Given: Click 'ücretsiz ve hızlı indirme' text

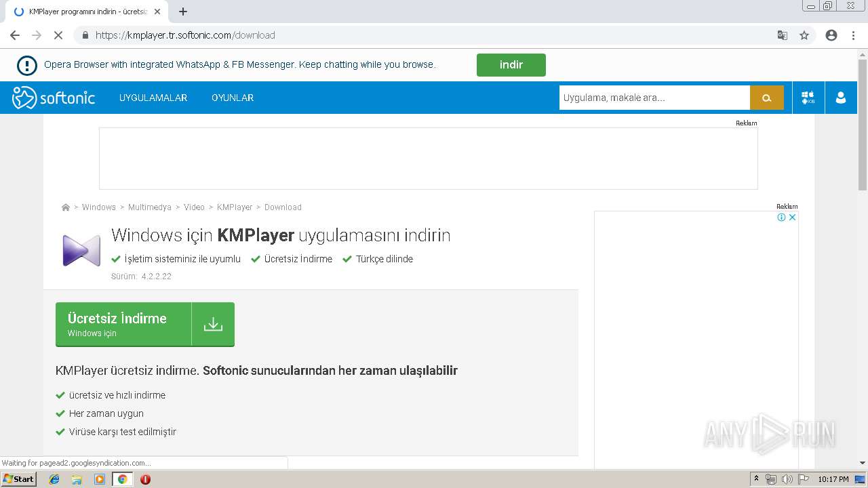Looking at the screenshot, I should 117,395.
